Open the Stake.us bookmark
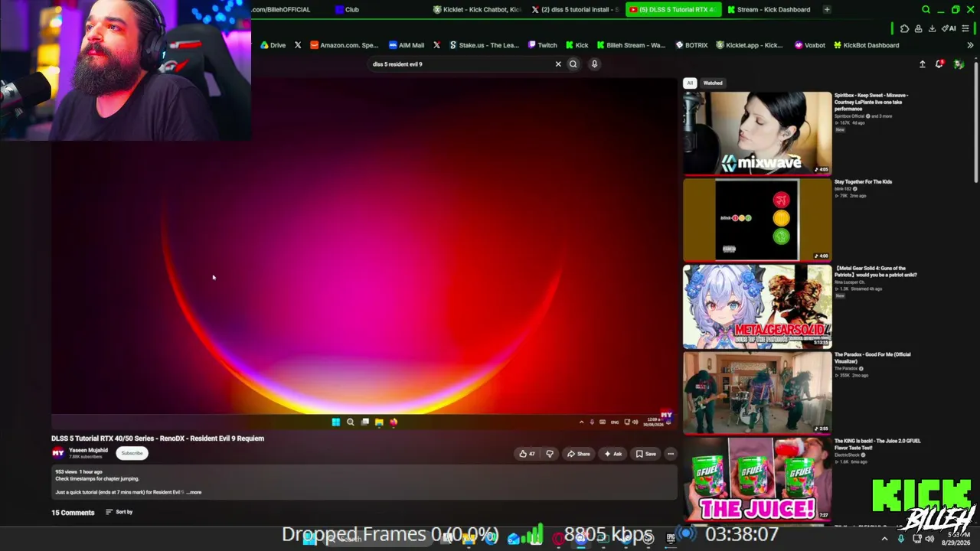The height and width of the screenshot is (551, 980). click(484, 45)
